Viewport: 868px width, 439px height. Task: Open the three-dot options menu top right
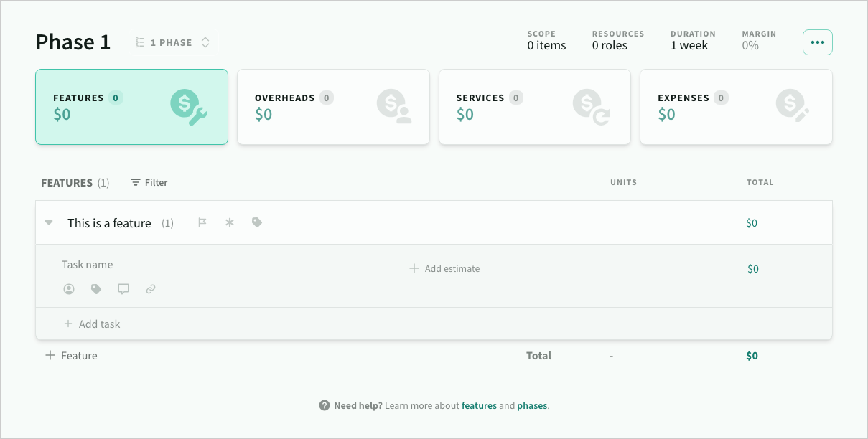[817, 42]
